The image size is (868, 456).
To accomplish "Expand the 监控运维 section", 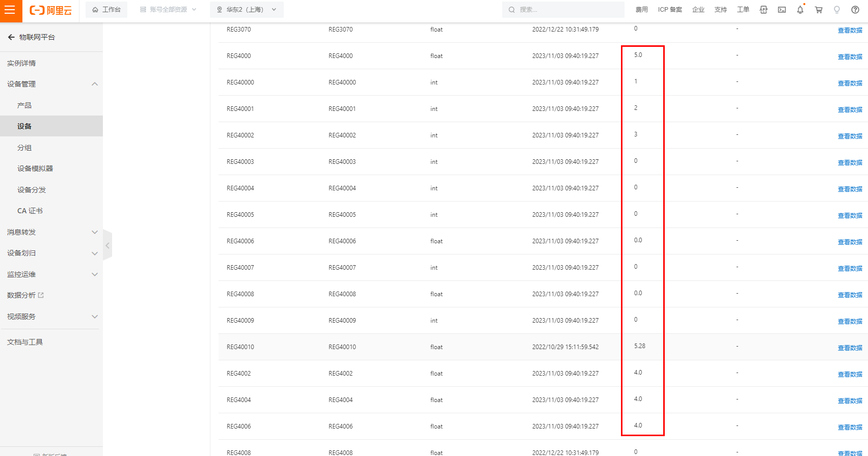I will coord(95,274).
